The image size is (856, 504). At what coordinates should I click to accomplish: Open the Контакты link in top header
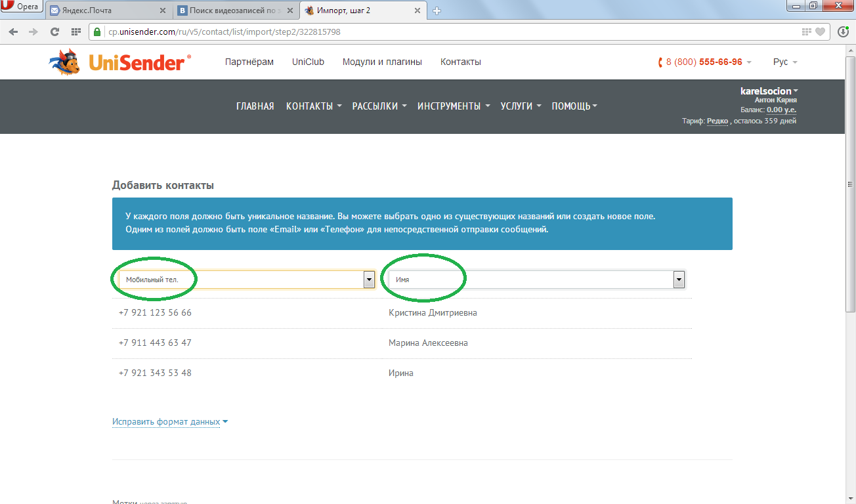point(461,62)
